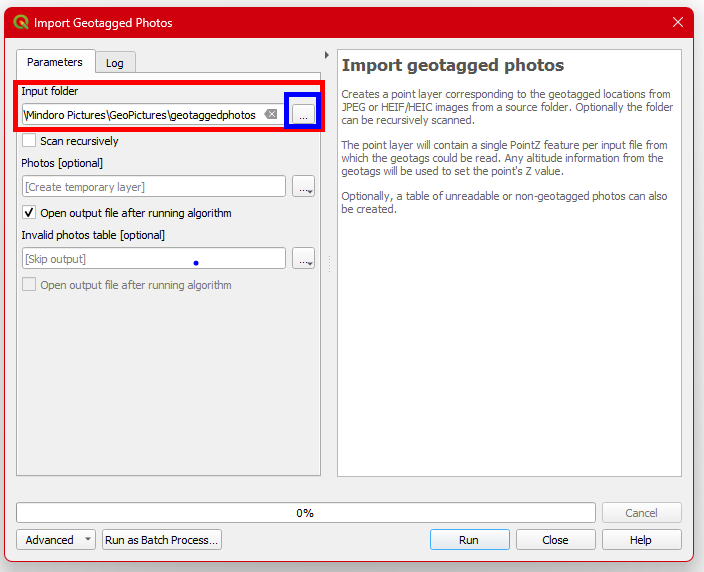Image resolution: width=704 pixels, height=572 pixels.
Task: Switch to the Parameters tab
Action: tap(55, 62)
